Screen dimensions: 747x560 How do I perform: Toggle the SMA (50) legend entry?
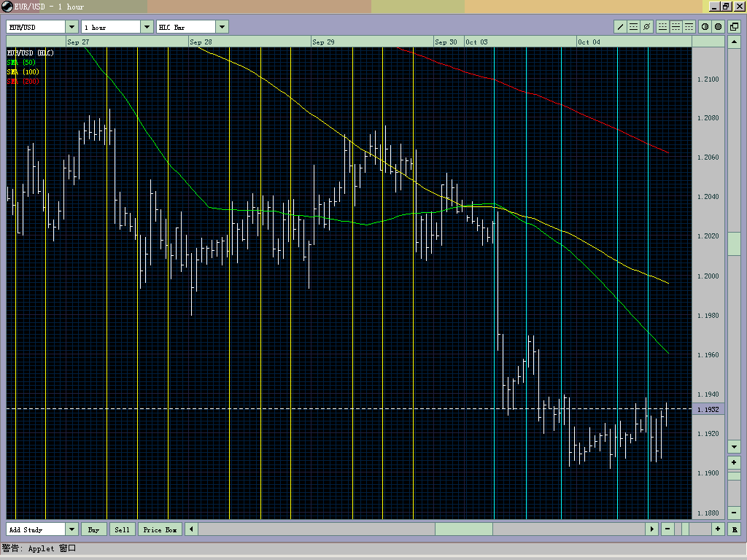[x=22, y=63]
